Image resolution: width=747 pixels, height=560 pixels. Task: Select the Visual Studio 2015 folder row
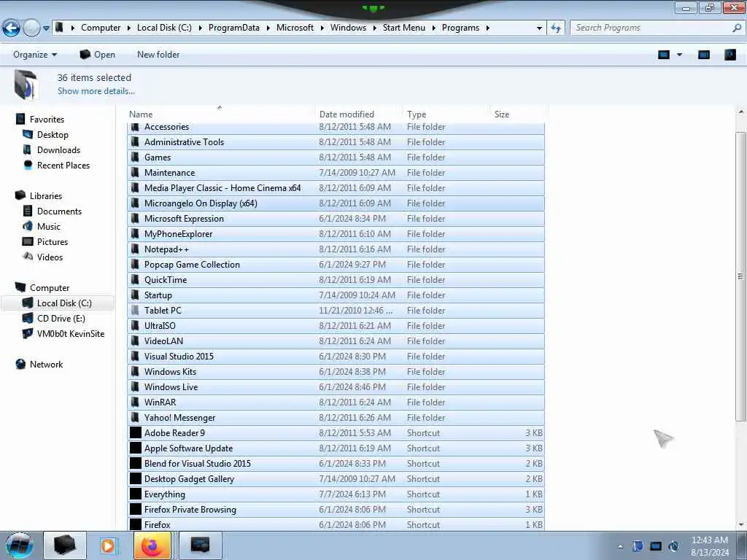336,356
